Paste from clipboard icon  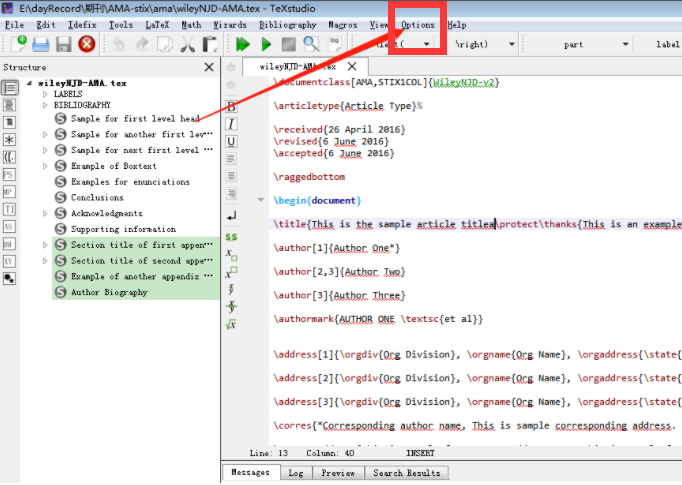(x=210, y=44)
